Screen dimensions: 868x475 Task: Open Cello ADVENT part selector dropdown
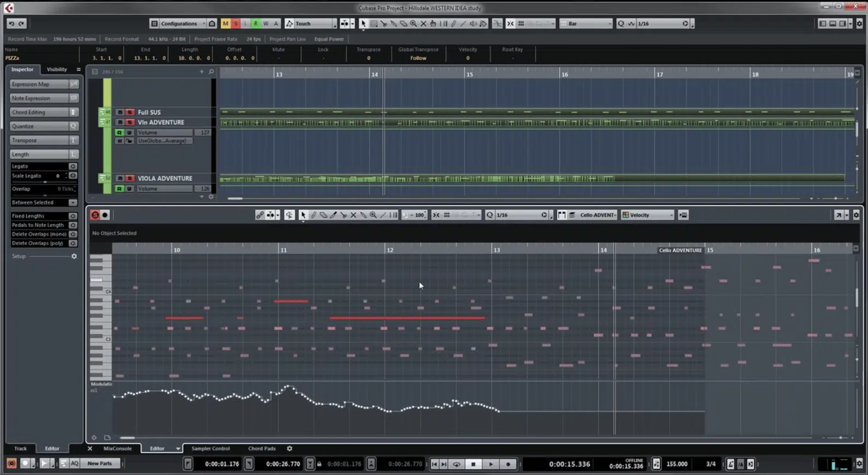click(598, 215)
